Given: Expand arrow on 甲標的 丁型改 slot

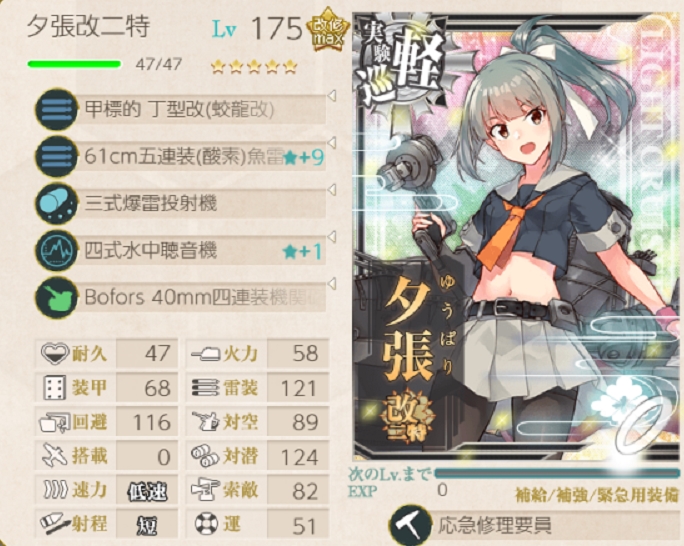Looking at the screenshot, I should 332,96.
